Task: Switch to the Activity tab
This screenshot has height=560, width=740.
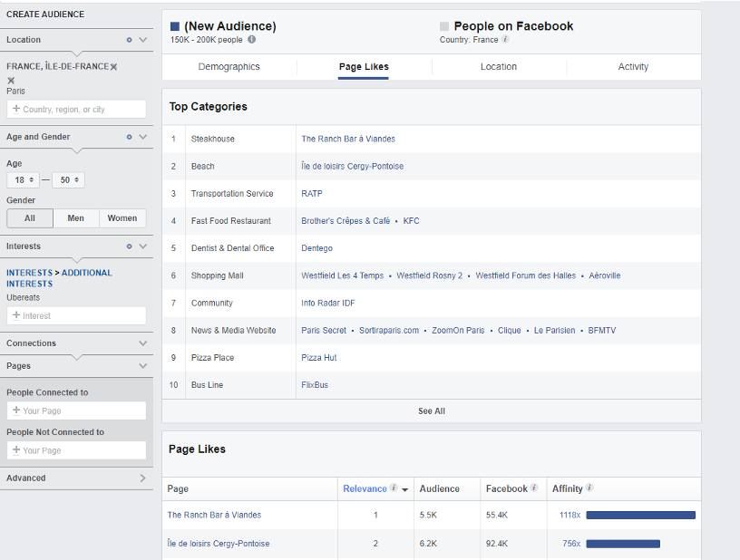Action: click(x=633, y=67)
